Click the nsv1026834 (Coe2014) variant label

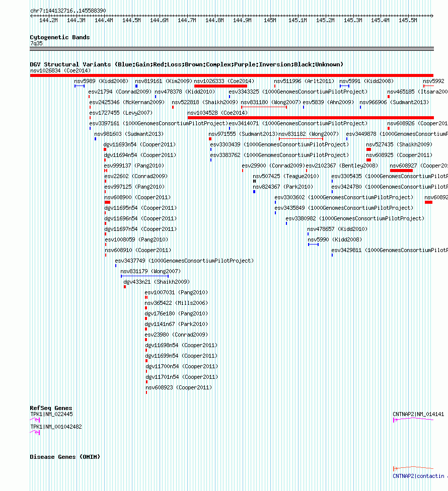click(x=60, y=71)
